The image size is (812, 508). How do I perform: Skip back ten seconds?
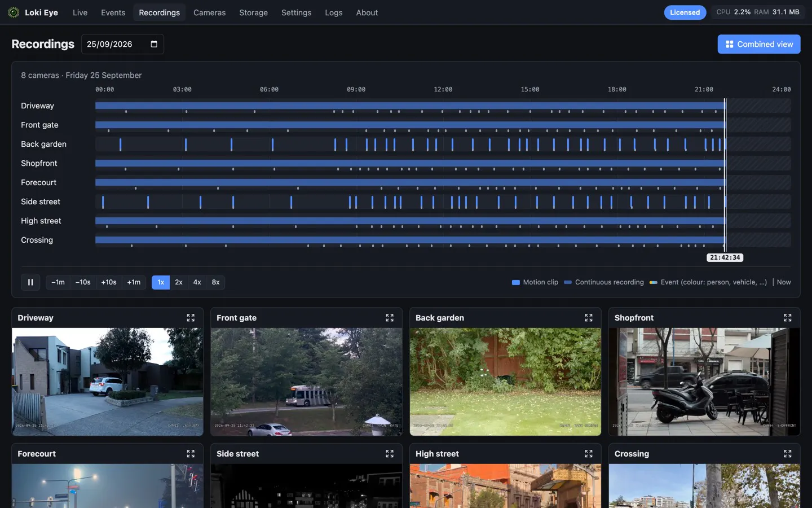pos(83,282)
